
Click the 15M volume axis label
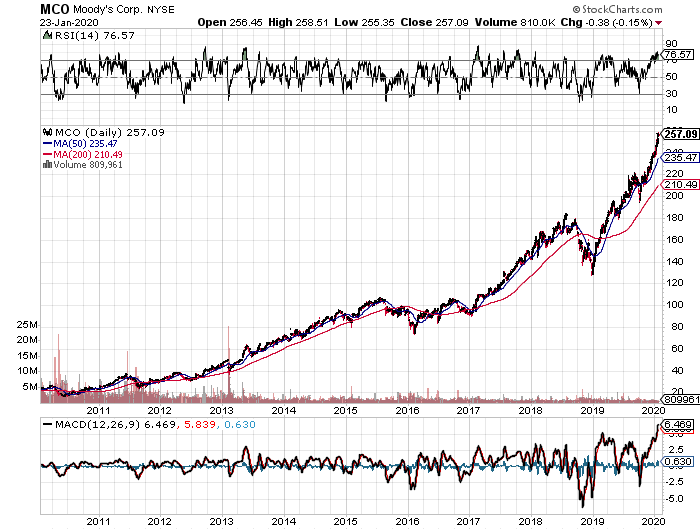click(27, 355)
